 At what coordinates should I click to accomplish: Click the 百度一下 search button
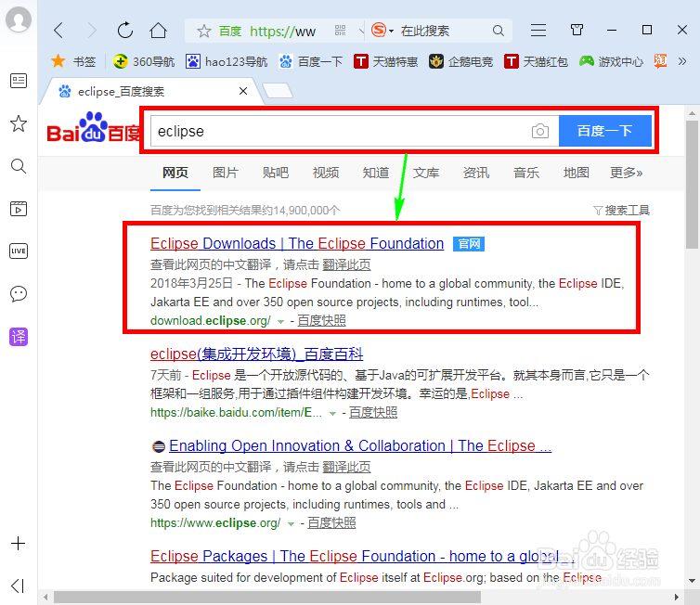tap(604, 131)
